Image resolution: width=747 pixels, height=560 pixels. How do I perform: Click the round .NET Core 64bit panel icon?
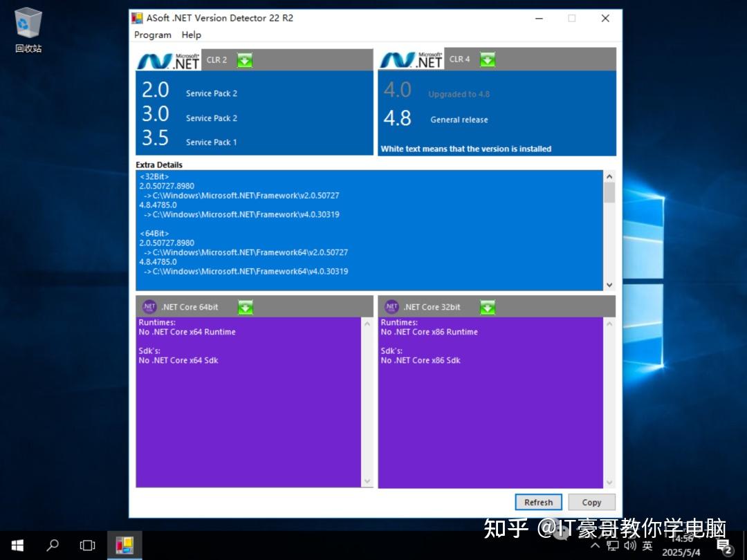149,306
